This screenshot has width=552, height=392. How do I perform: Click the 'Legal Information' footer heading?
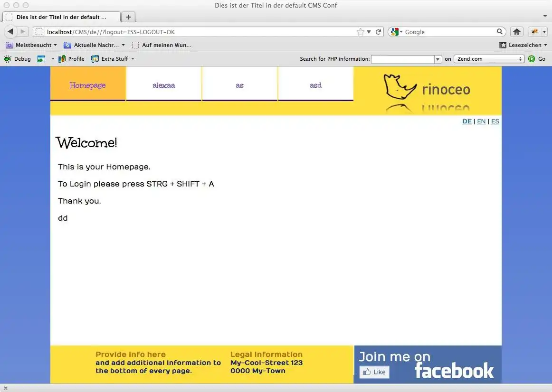pos(266,355)
